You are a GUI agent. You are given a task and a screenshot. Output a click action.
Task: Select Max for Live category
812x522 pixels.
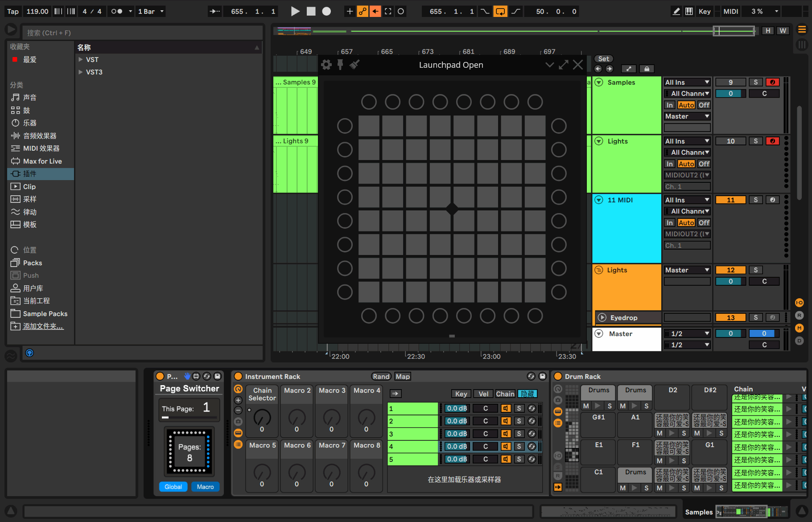[x=42, y=161]
